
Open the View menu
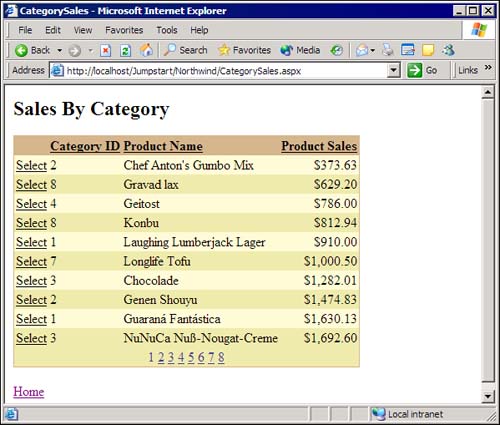tap(83, 30)
